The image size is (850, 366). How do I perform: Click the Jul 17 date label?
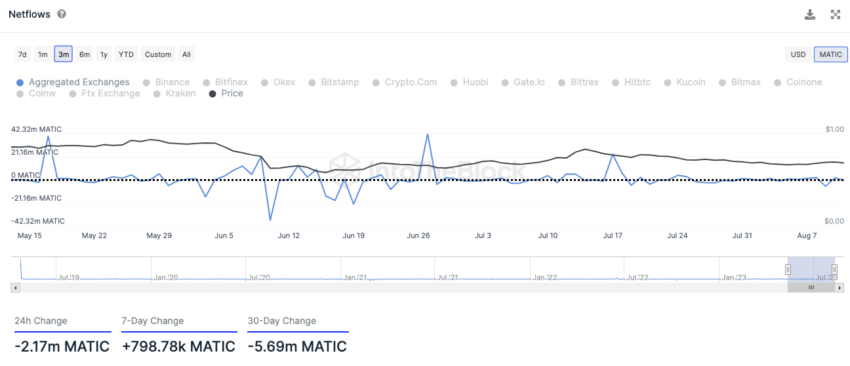point(613,236)
